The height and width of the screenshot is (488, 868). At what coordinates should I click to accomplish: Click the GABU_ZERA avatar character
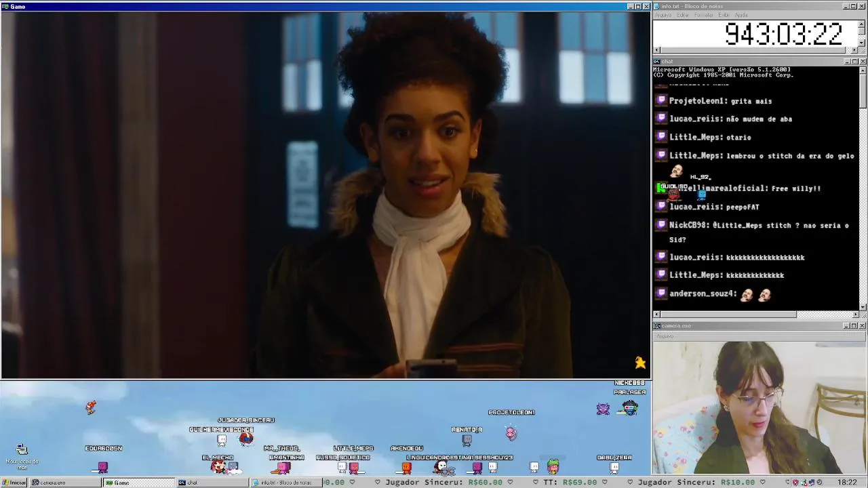click(x=614, y=467)
